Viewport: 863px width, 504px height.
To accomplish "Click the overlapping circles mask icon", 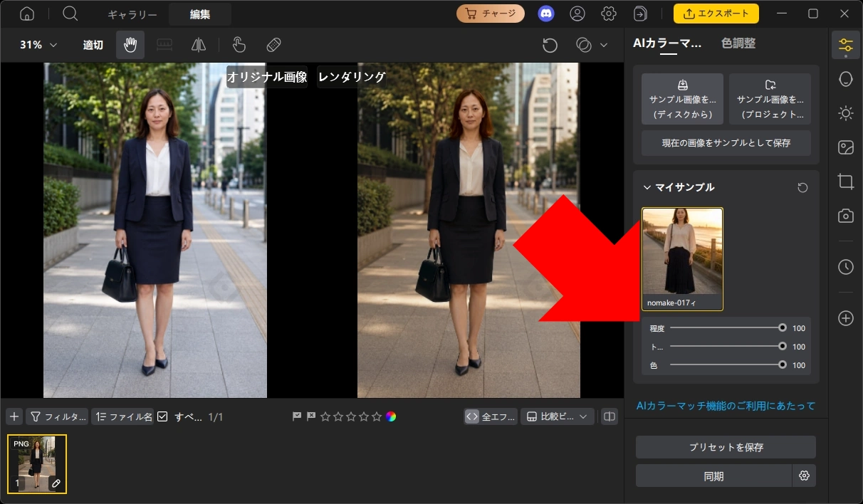I will point(584,45).
